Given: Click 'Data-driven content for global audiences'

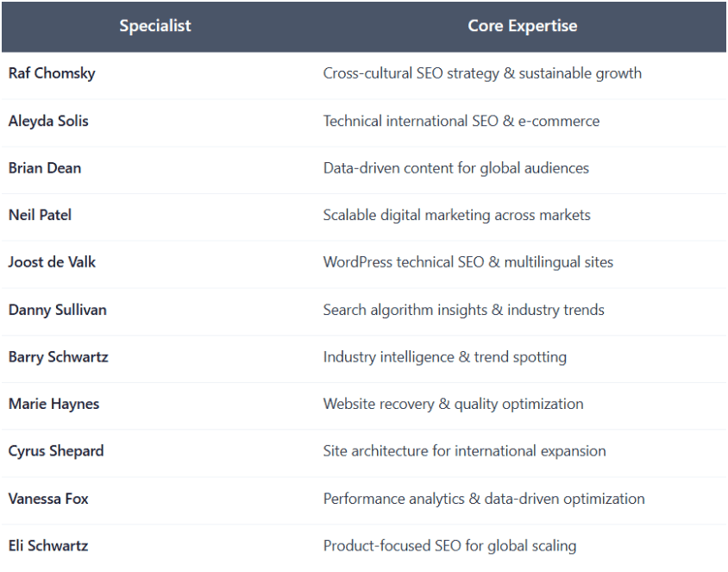Looking at the screenshot, I should (455, 168).
